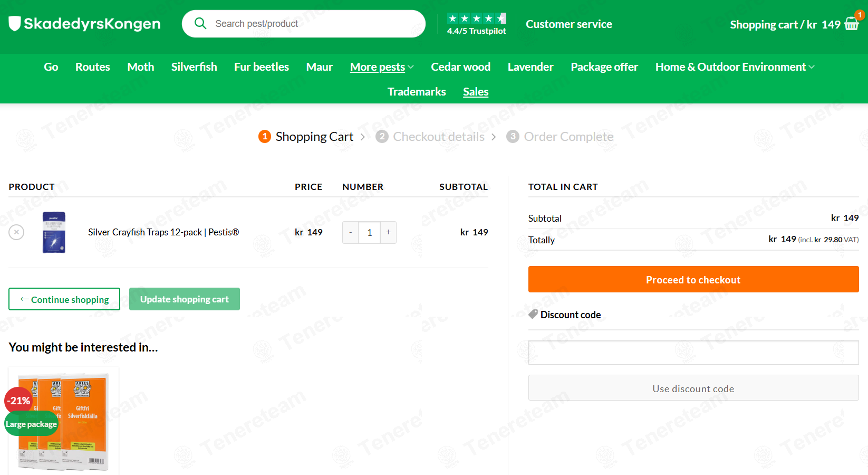Open the Go menu item
Screen dimensions: 868x475
click(51, 67)
